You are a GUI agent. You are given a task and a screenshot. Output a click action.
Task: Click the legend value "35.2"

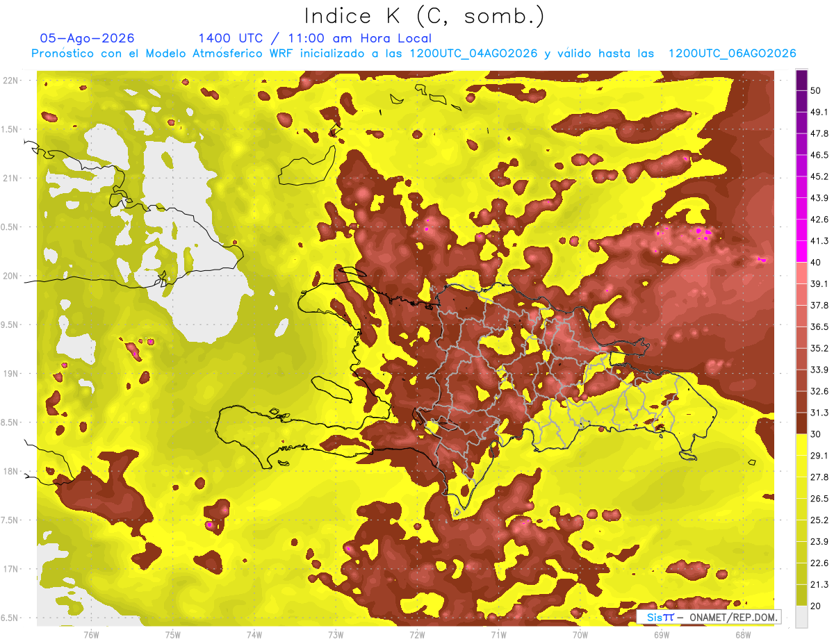(x=819, y=348)
